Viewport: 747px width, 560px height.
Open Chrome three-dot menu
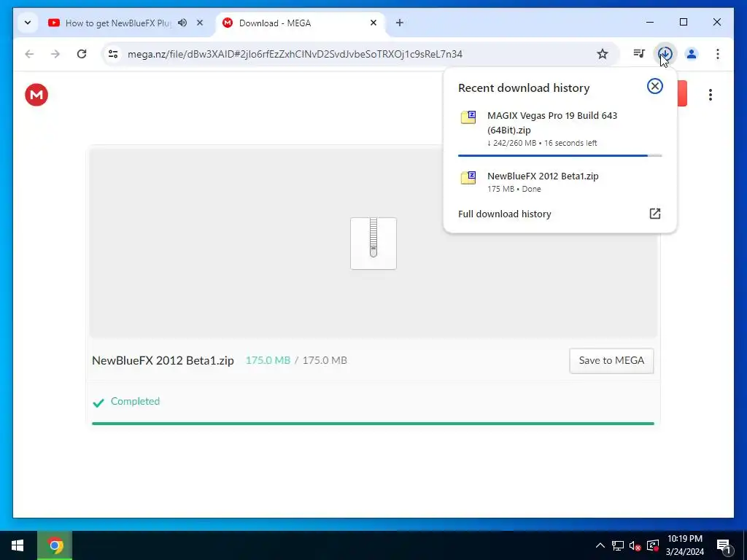click(x=718, y=54)
